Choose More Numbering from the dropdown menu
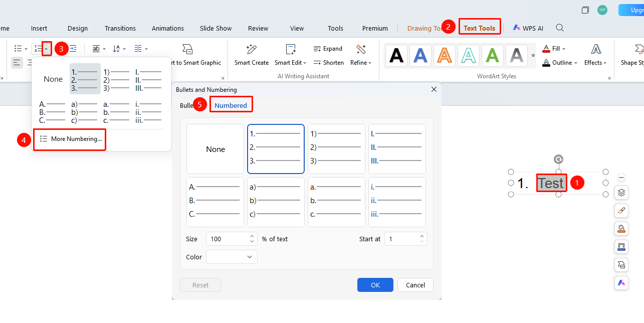Viewport: 644px width, 323px height. pyautogui.click(x=71, y=139)
